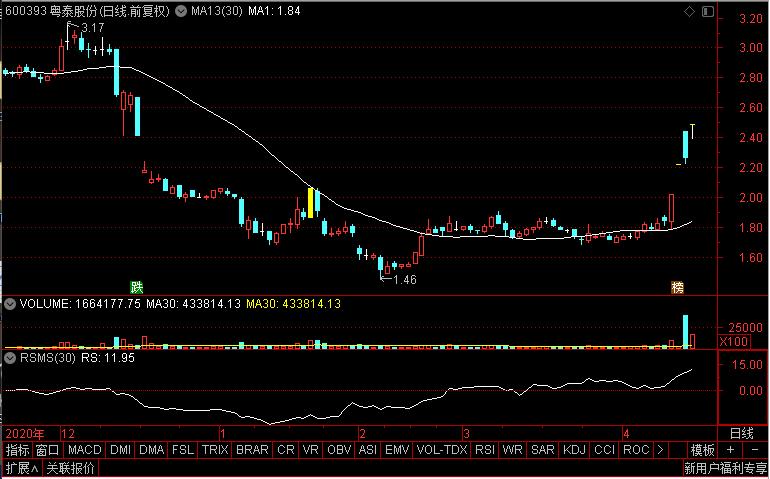The width and height of the screenshot is (770, 479).
Task: Click the green 跌 marker on chart
Action: [x=137, y=287]
